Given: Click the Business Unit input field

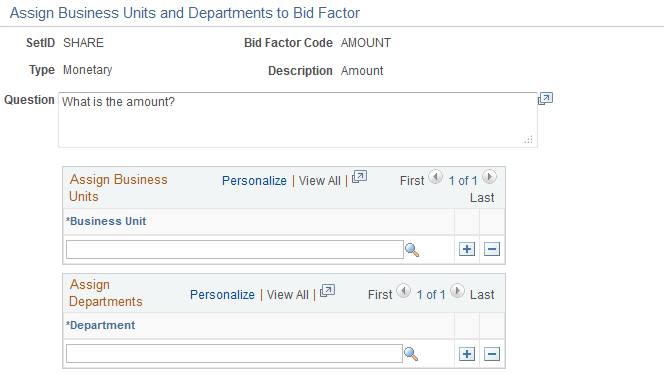Looking at the screenshot, I should coord(235,249).
